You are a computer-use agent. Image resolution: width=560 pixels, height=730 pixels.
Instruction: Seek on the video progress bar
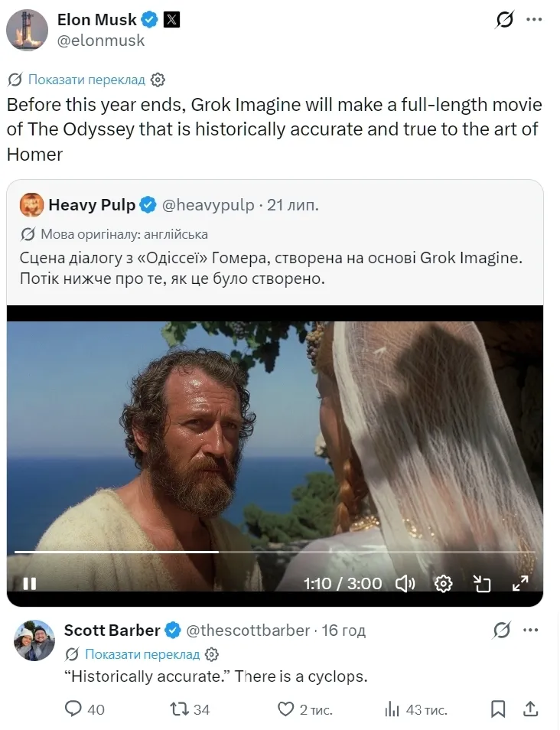pyautogui.click(x=275, y=552)
